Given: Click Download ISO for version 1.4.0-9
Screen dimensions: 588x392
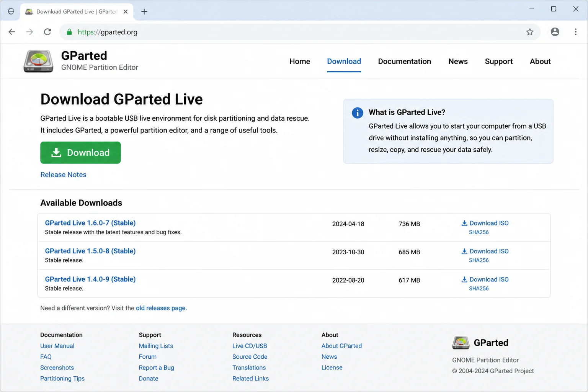Looking at the screenshot, I should [485, 279].
